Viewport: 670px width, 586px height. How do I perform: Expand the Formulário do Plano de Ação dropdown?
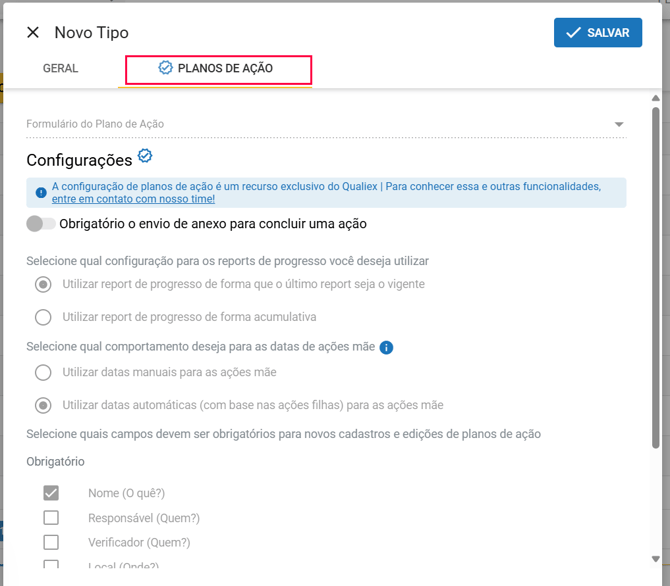[x=619, y=124]
